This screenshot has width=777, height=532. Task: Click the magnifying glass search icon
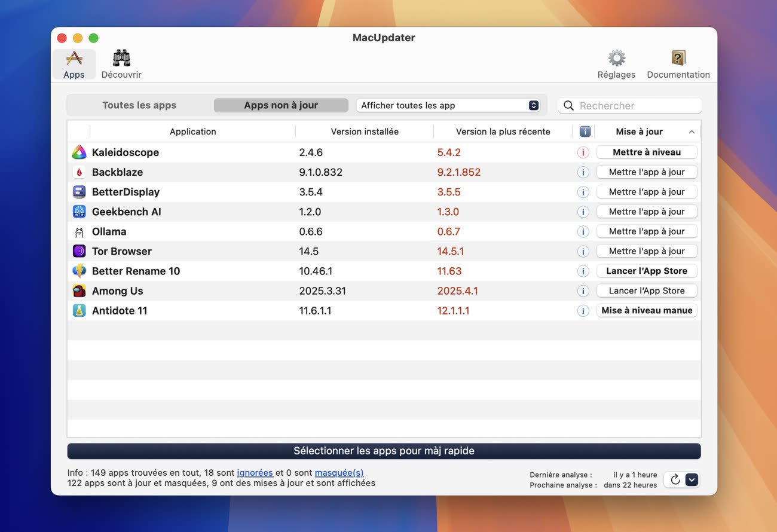(x=568, y=106)
